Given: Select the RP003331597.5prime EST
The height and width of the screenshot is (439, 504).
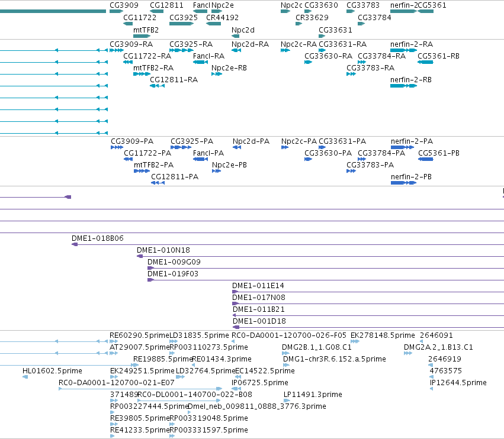Looking at the screenshot, I should click(172, 436).
